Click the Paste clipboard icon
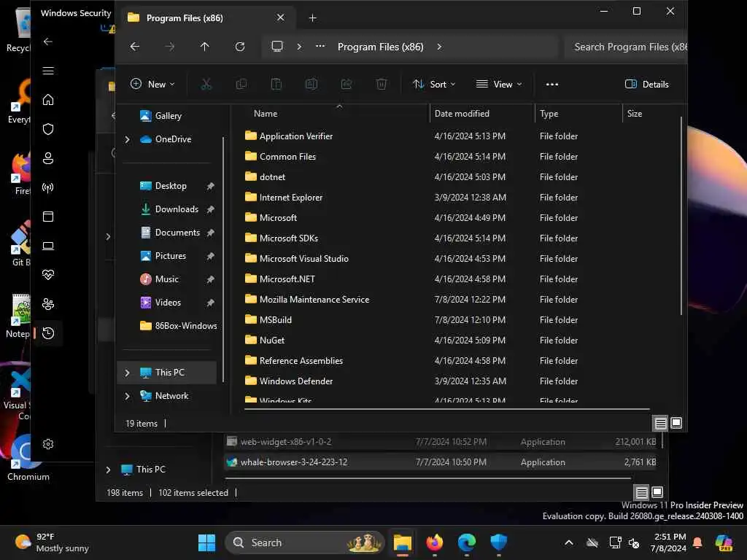Image resolution: width=747 pixels, height=560 pixels. (x=276, y=85)
